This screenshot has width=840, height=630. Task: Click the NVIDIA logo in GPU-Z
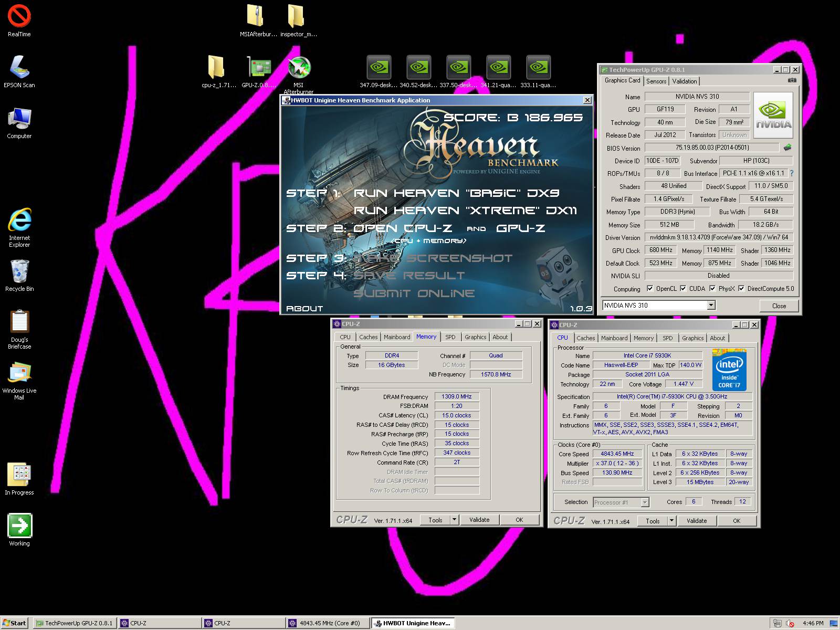click(x=773, y=115)
